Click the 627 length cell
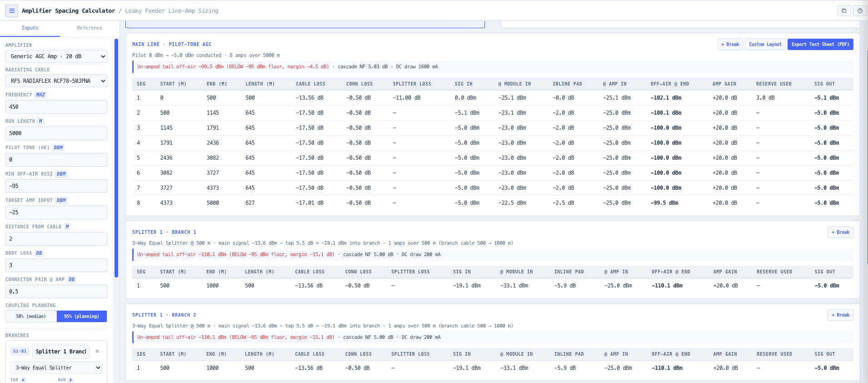The width and height of the screenshot is (868, 383). coord(250,203)
